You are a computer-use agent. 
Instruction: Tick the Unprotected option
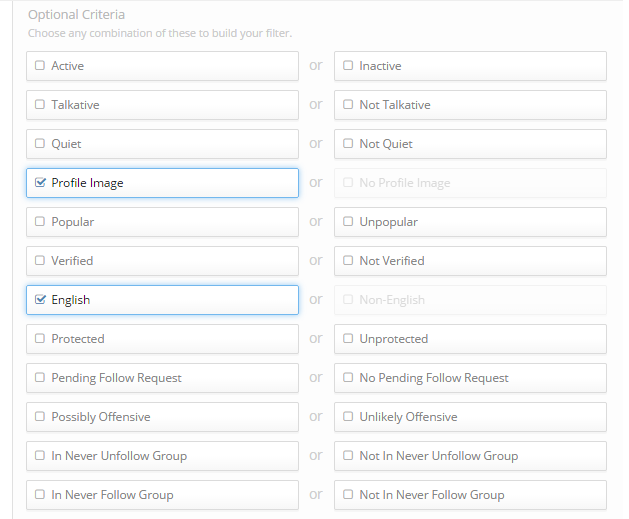click(348, 339)
